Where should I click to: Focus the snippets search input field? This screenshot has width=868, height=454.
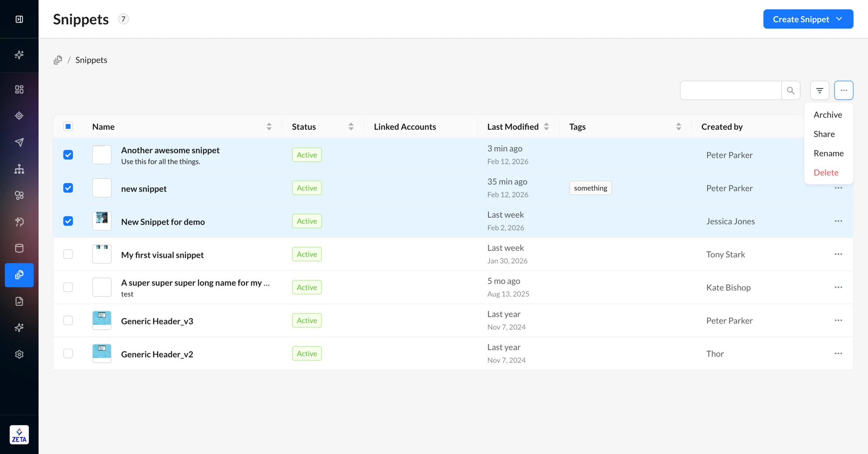click(x=730, y=90)
